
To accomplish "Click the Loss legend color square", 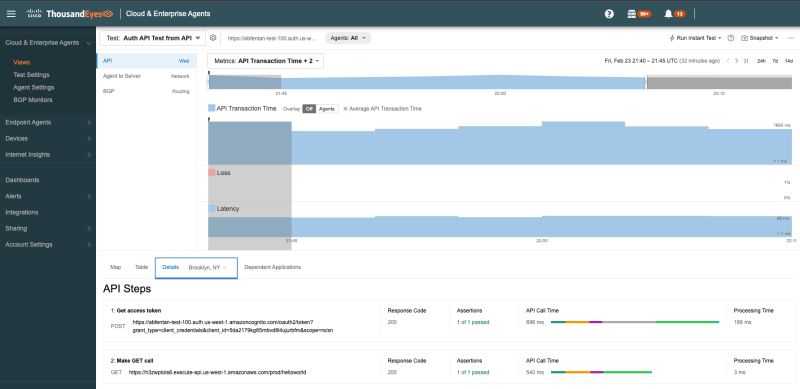I will tap(212, 173).
